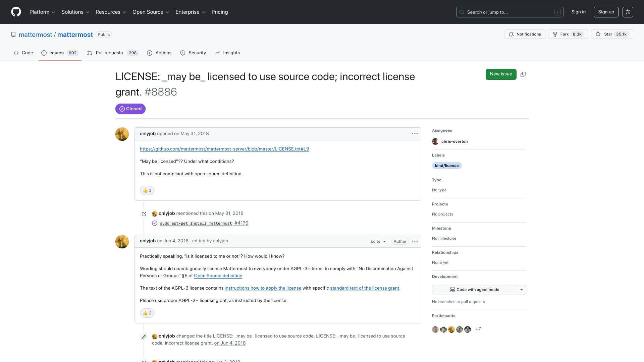Click the thumbs up reaction with 2 votes
The height and width of the screenshot is (362, 644).
click(147, 313)
